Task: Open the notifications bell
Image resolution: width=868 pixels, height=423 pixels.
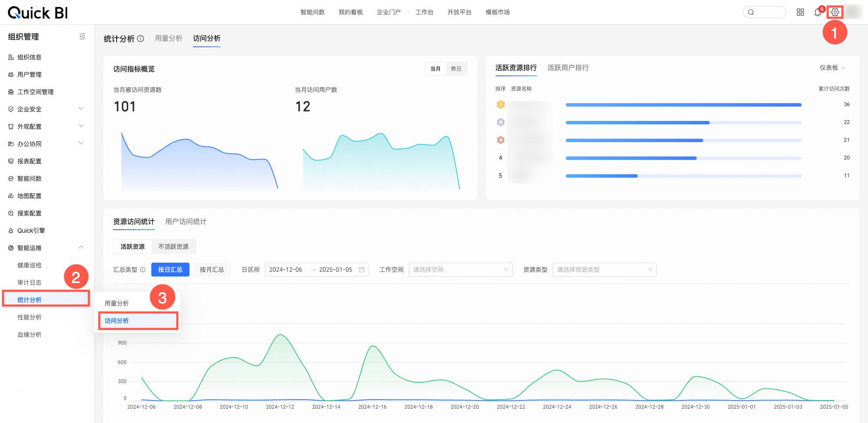Action: point(818,12)
